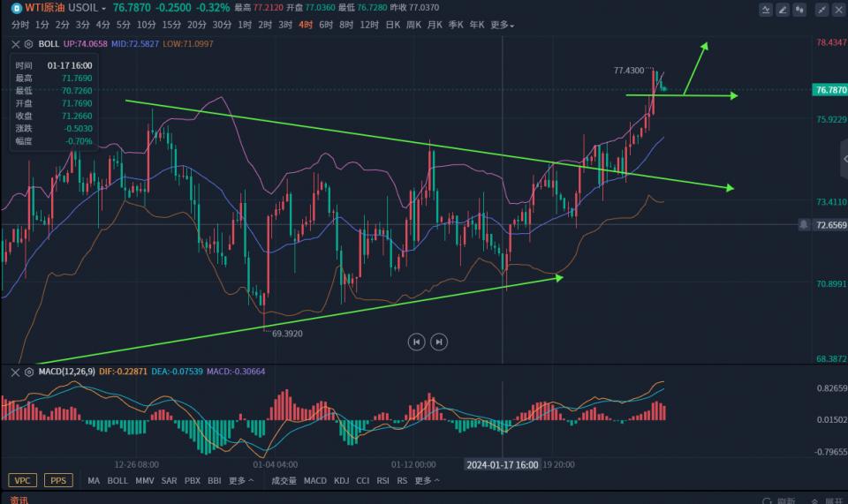The image size is (848, 504).
Task: Click the price alert bell icon at 72.6569
Action: tap(804, 224)
